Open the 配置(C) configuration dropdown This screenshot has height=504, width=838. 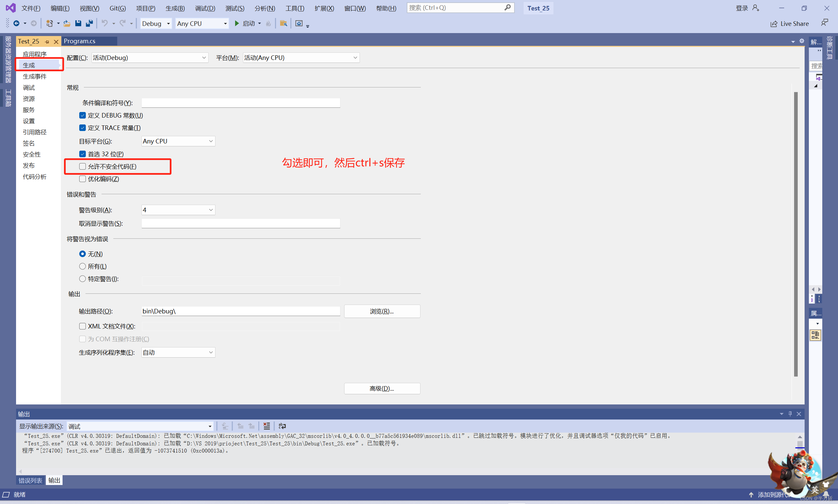click(150, 58)
